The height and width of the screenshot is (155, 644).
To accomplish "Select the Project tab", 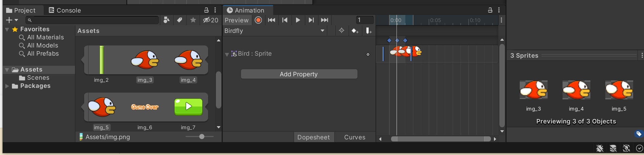I will point(21,10).
